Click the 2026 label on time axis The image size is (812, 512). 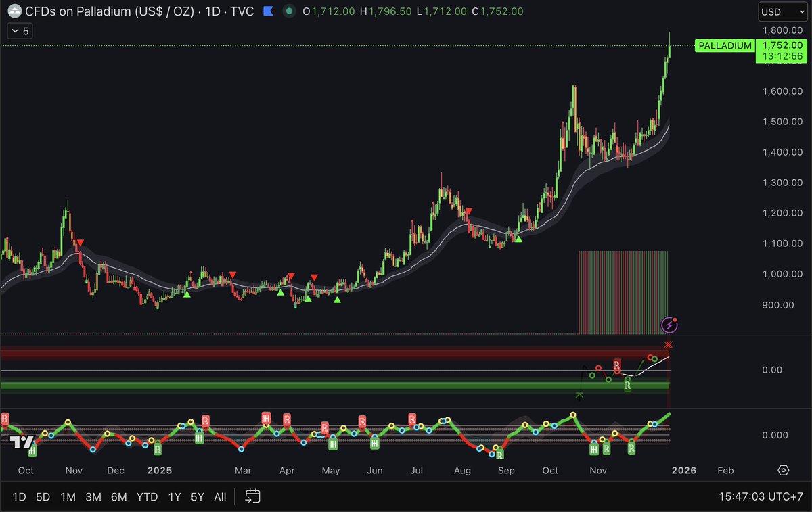pyautogui.click(x=684, y=470)
